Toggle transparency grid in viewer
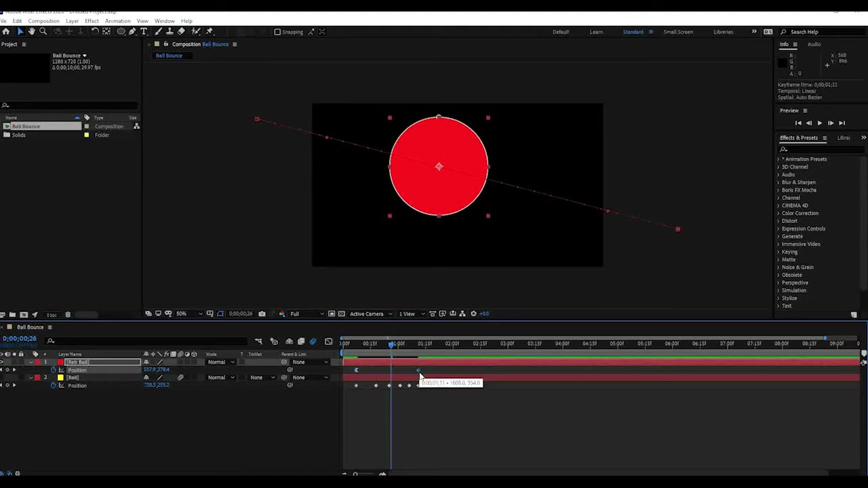 [342, 314]
